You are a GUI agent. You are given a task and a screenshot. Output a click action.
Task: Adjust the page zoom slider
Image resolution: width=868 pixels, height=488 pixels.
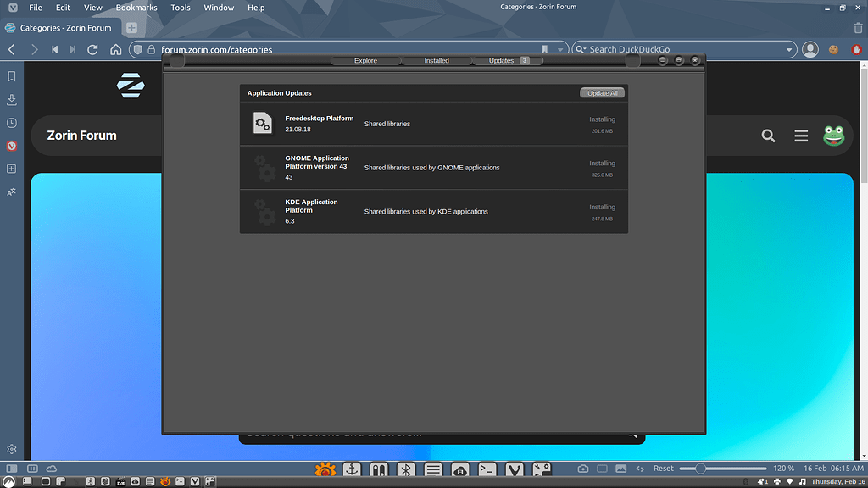point(701,469)
